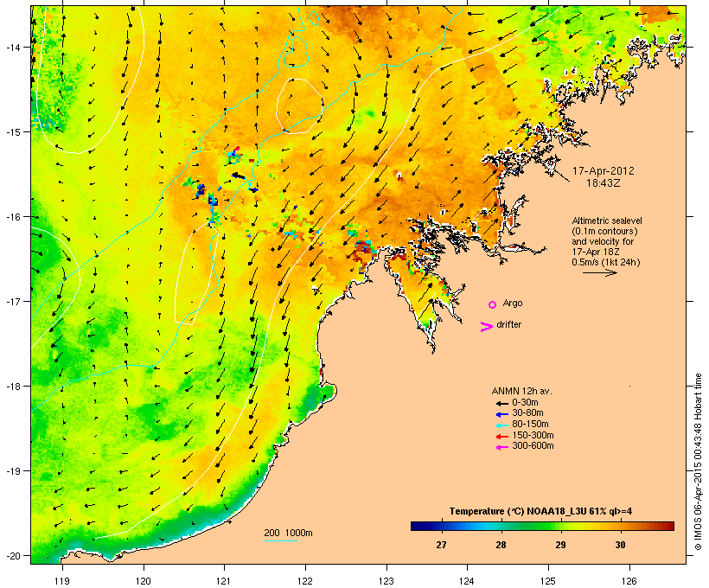The width and height of the screenshot is (709, 588).
Task: Click the time label 18:43Z
Action: [604, 183]
